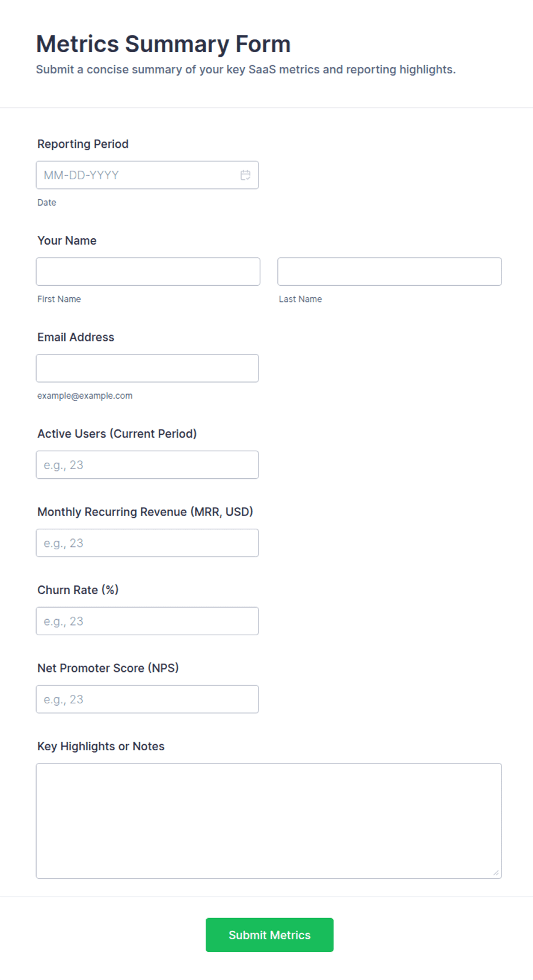Click the Key Highlights or Notes label
The image size is (533, 980).
click(x=101, y=746)
